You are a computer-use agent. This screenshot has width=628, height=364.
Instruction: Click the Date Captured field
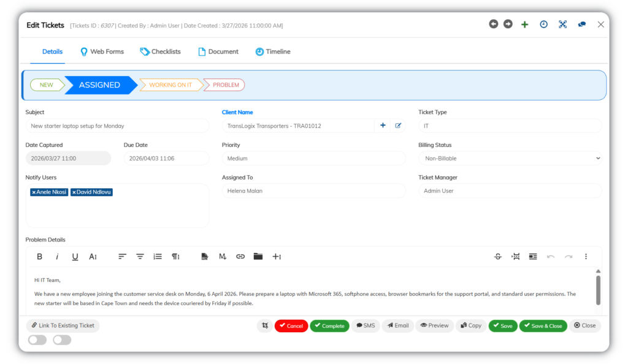68,158
